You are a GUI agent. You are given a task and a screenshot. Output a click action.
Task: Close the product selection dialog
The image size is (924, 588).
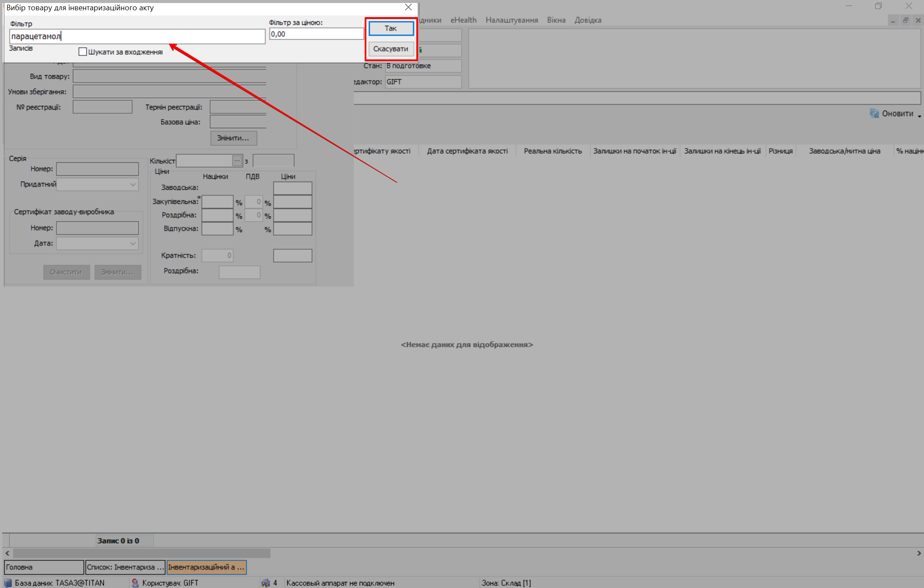point(408,7)
